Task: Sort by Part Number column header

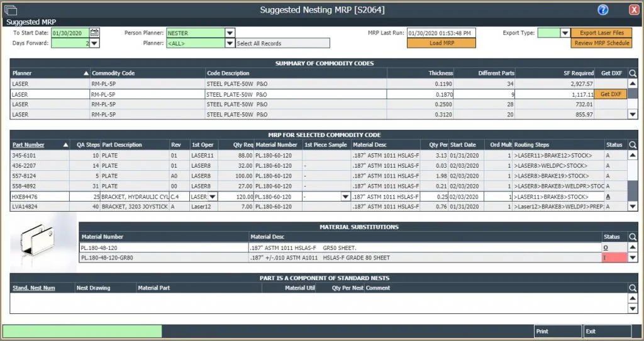Action: [28, 144]
